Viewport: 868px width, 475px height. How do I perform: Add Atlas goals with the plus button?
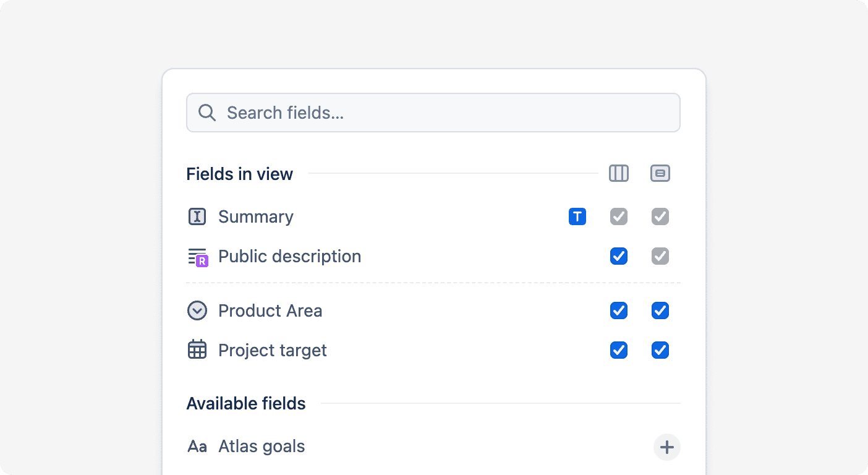pyautogui.click(x=667, y=447)
